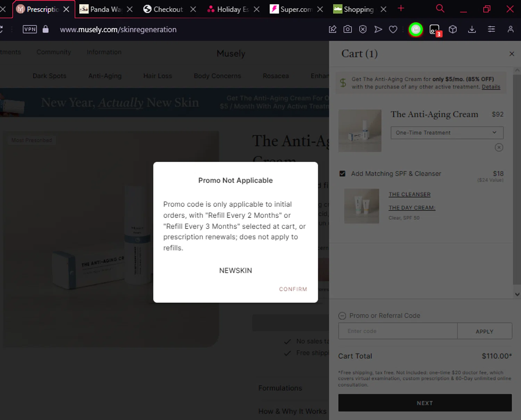The height and width of the screenshot is (420, 521).
Task: Open the One-Time Treatment dropdown
Action: pos(447,133)
